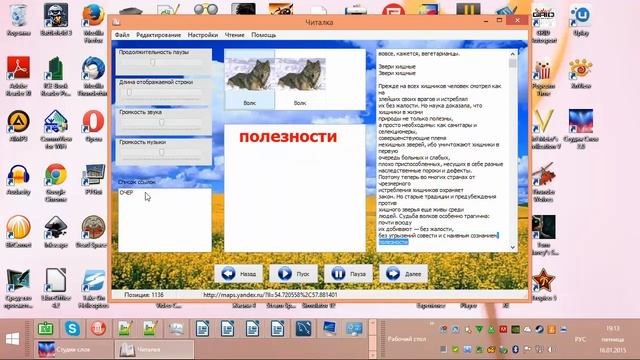The width and height of the screenshot is (640, 360).
Task: Launch Opera from the desktop
Action: click(93, 126)
